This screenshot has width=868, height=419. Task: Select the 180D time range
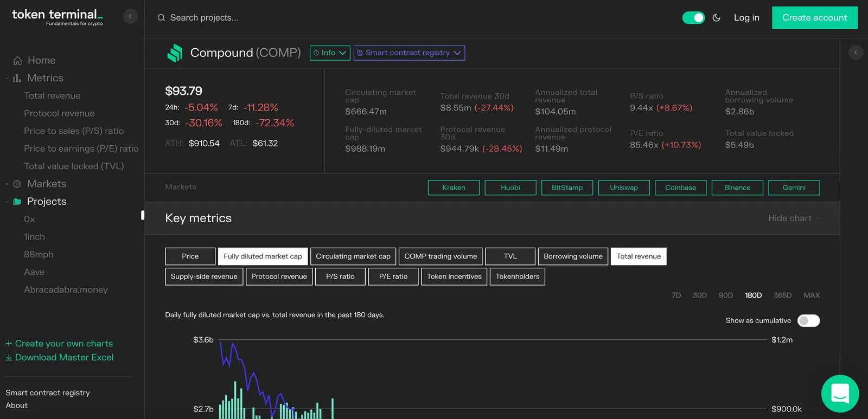click(753, 295)
